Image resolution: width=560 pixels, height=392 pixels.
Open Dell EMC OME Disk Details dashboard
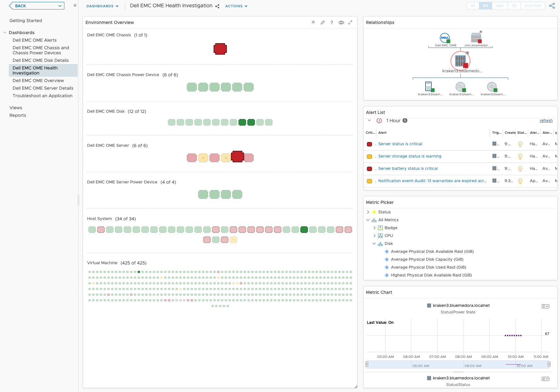(41, 60)
